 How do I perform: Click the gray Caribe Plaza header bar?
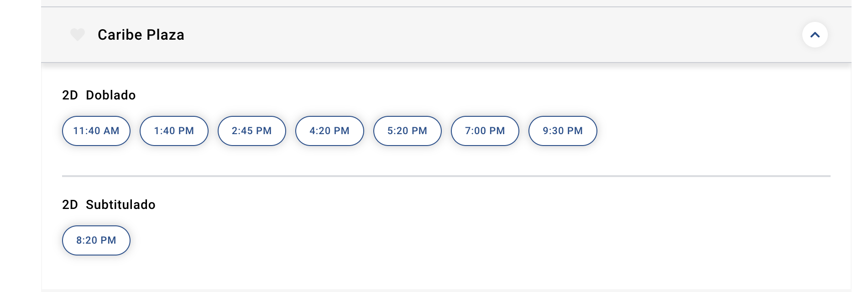[446, 35]
